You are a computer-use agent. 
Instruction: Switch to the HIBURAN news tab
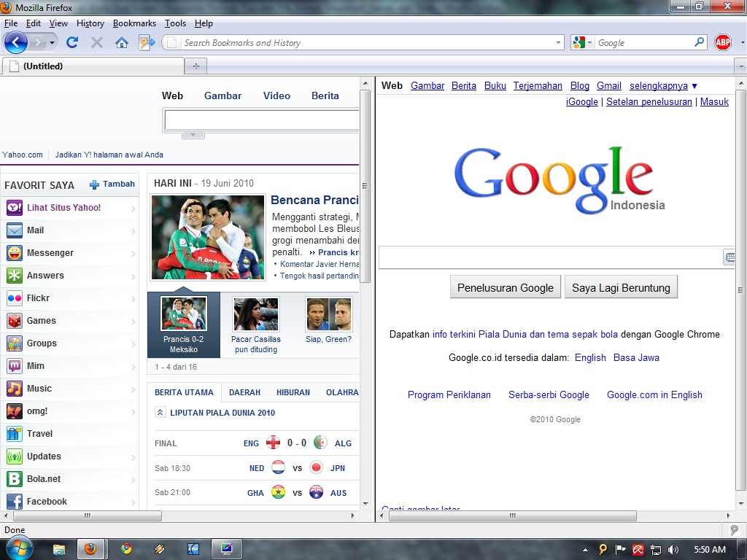[293, 392]
